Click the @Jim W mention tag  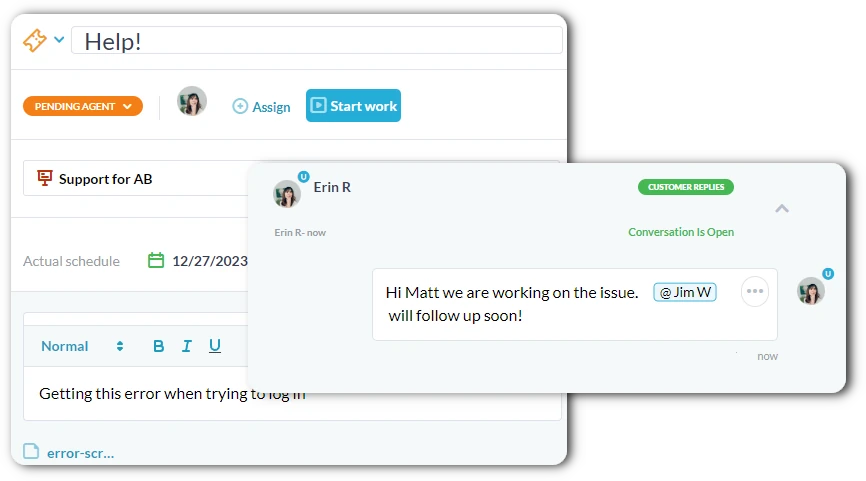(x=685, y=292)
